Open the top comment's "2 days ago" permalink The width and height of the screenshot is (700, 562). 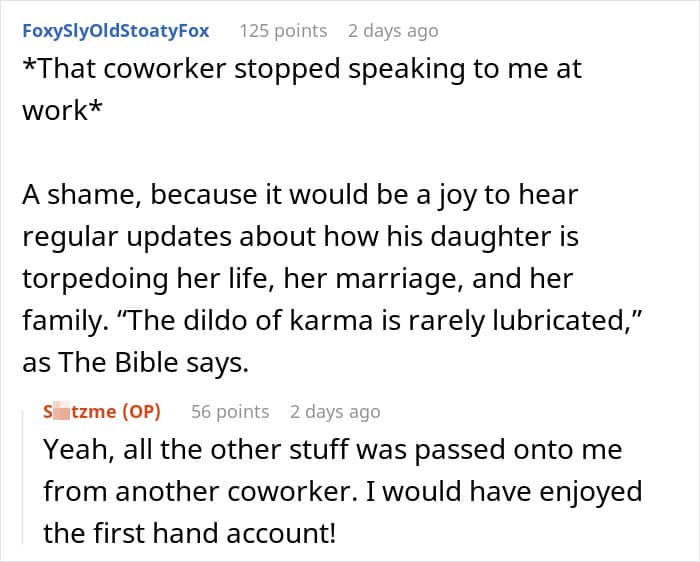(x=392, y=30)
